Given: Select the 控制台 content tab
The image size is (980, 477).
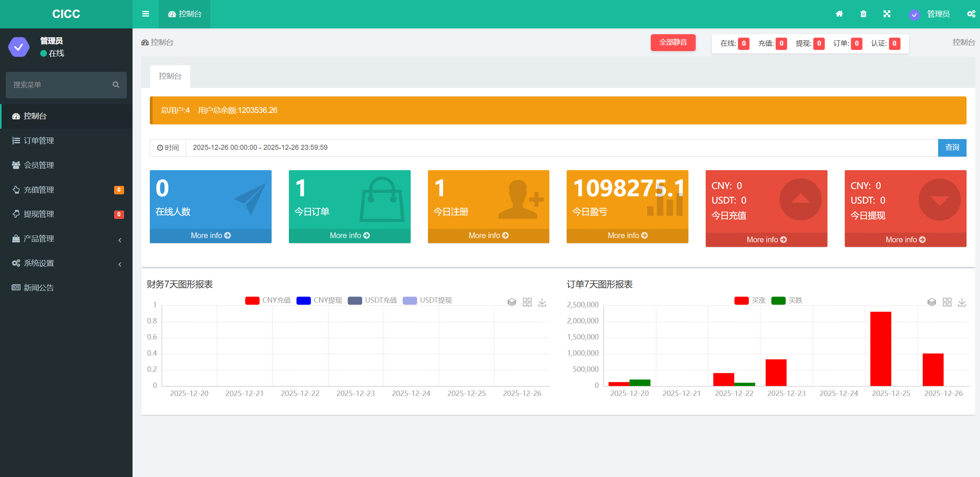Looking at the screenshot, I should tap(170, 76).
